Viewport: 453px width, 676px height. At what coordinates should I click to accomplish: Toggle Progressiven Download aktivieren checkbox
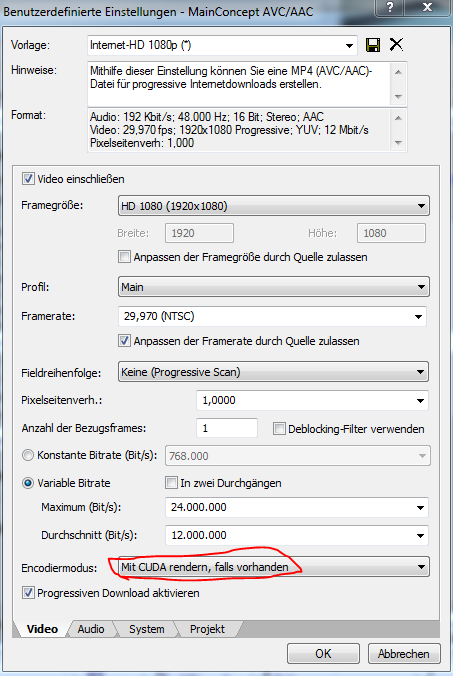point(28,593)
